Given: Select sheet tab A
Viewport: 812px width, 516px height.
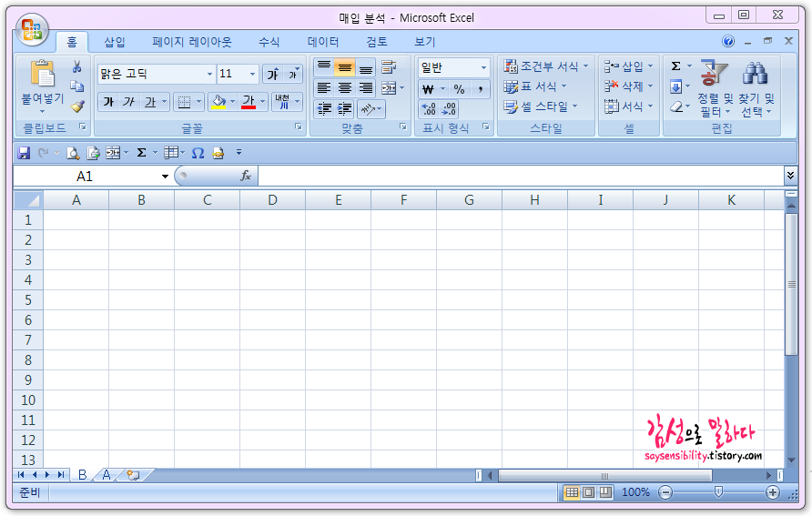Looking at the screenshot, I should pyautogui.click(x=107, y=475).
